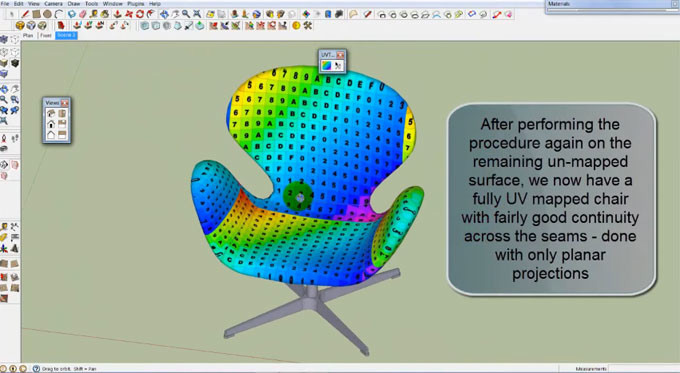Choose the Zoom magnifier tool

(x=186, y=14)
